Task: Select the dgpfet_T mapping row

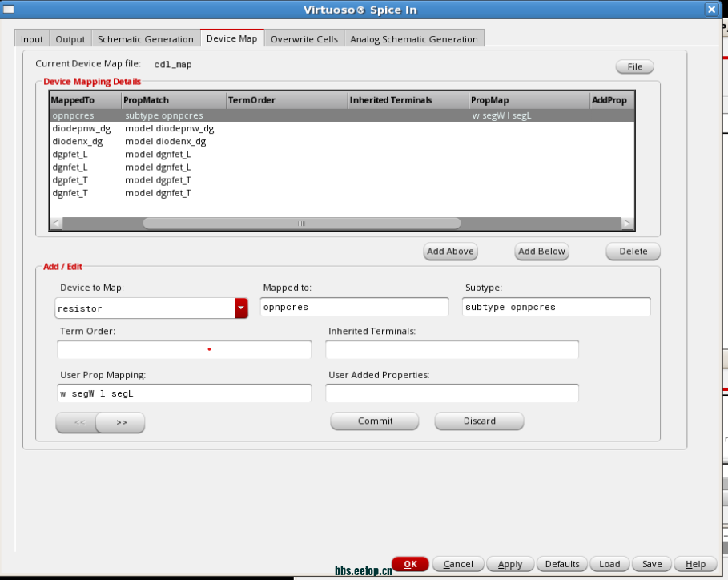Action: tap(342, 180)
